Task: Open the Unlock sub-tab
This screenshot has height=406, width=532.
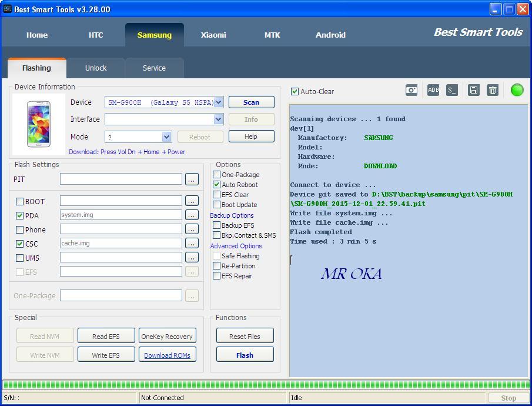Action: point(96,68)
